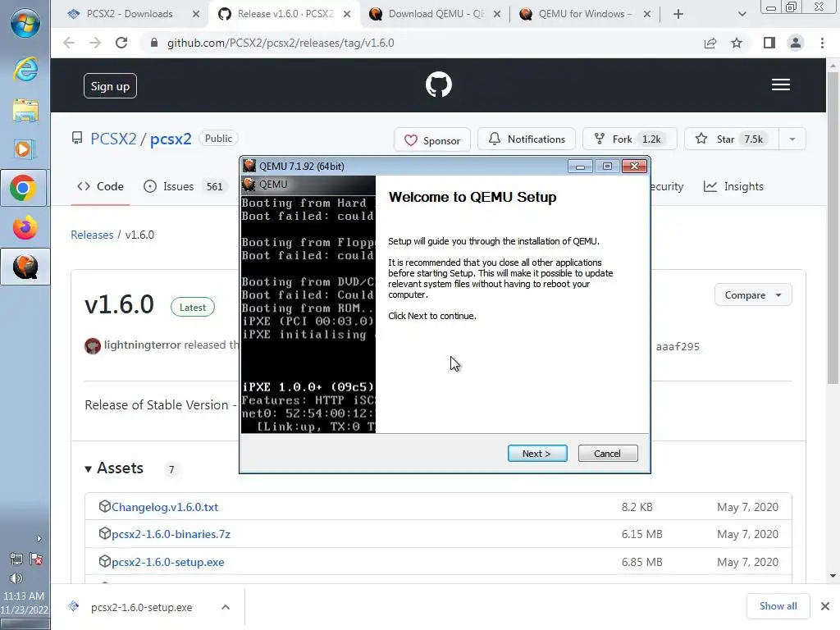
Task: Click lightningterror's avatar
Action: 93,346
